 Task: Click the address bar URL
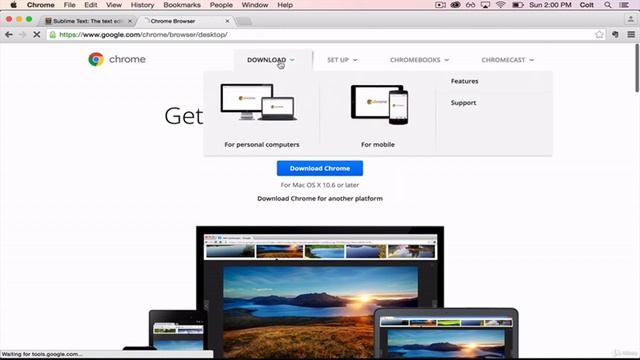(x=143, y=35)
